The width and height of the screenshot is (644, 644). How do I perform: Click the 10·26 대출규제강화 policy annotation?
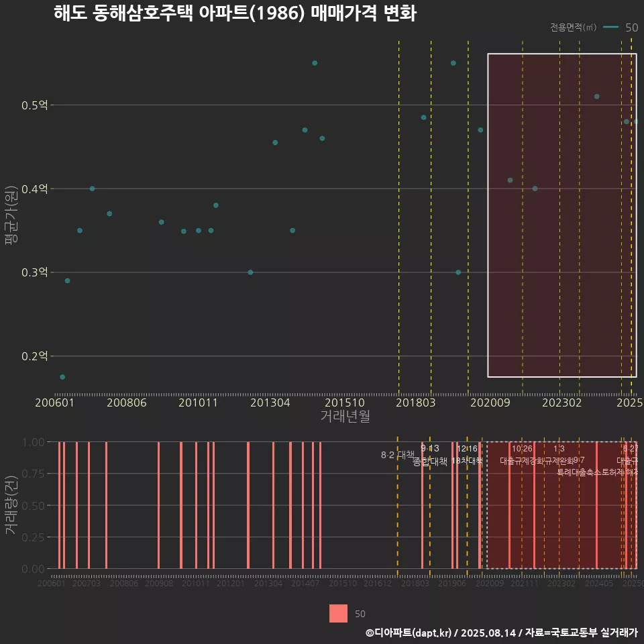(x=522, y=455)
